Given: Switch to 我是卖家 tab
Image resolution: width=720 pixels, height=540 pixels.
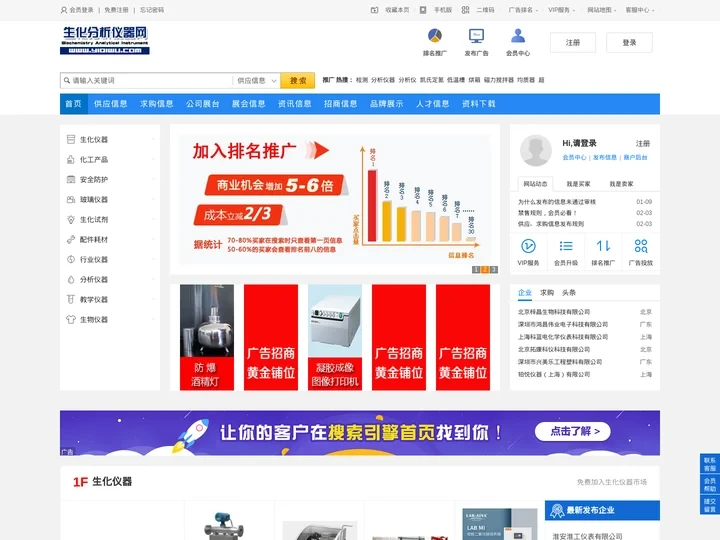Looking at the screenshot, I should click(621, 184).
